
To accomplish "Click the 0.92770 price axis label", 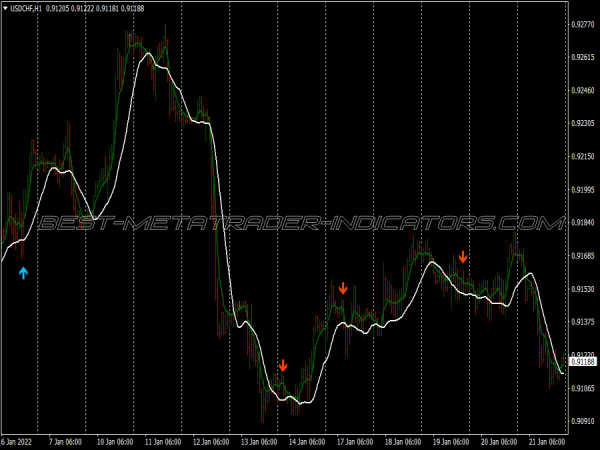I will click(580, 24).
